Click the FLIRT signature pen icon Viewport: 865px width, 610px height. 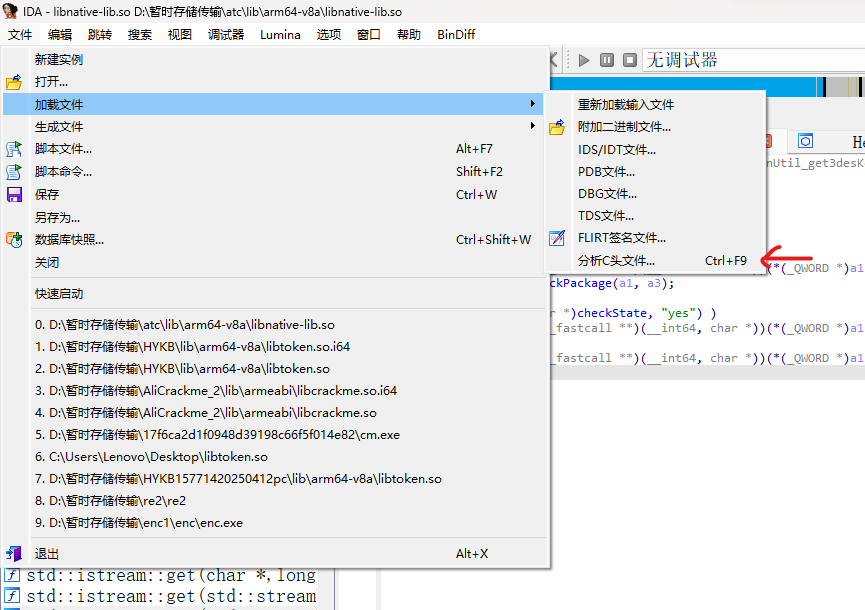(557, 238)
